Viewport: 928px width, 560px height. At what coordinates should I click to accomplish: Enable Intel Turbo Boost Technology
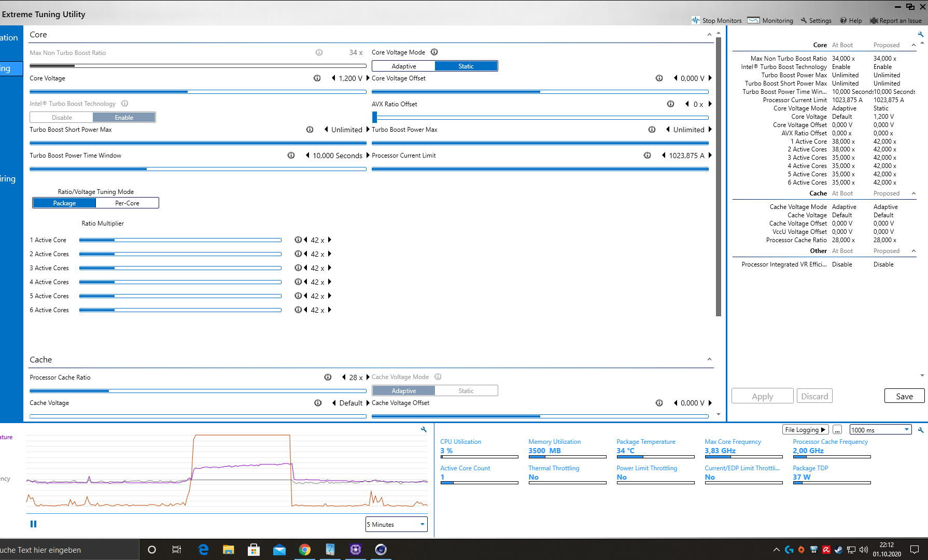click(x=124, y=117)
